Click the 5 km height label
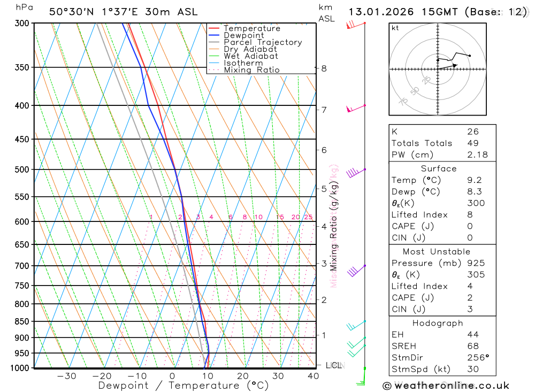This screenshot has width=535, height=392. click(x=324, y=189)
